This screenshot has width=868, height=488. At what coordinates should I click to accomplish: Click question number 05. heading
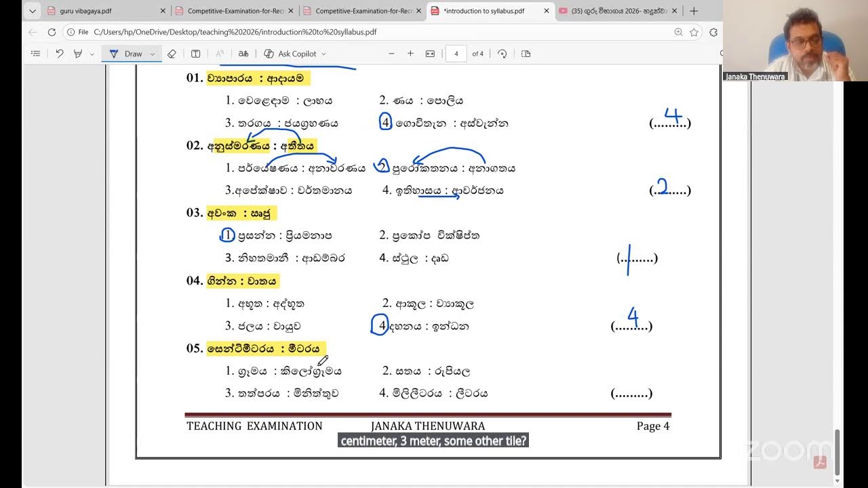(x=195, y=348)
